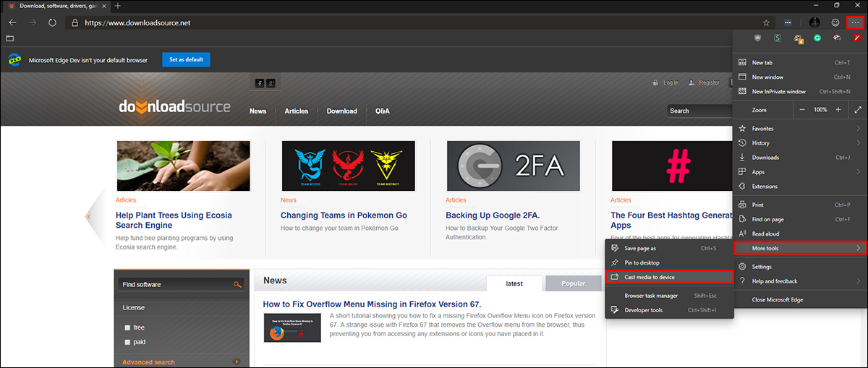Open a New InPrivate window
This screenshot has width=868, height=368.
click(800, 92)
